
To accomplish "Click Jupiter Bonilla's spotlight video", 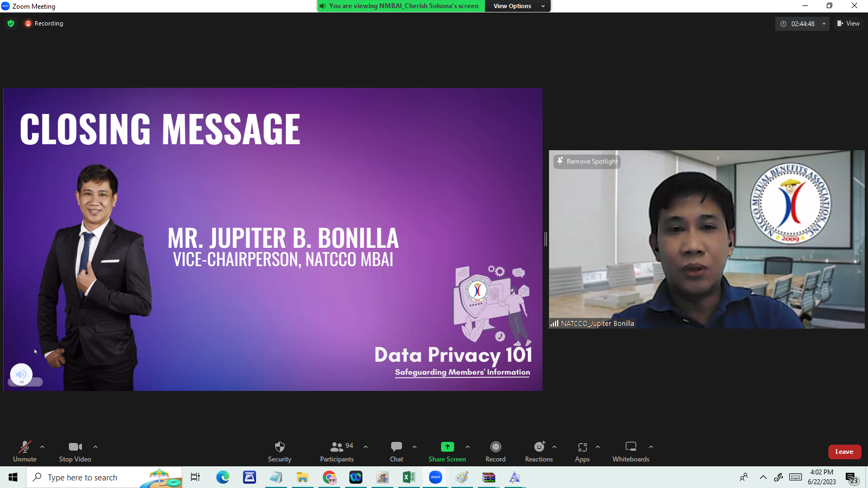I will click(707, 239).
